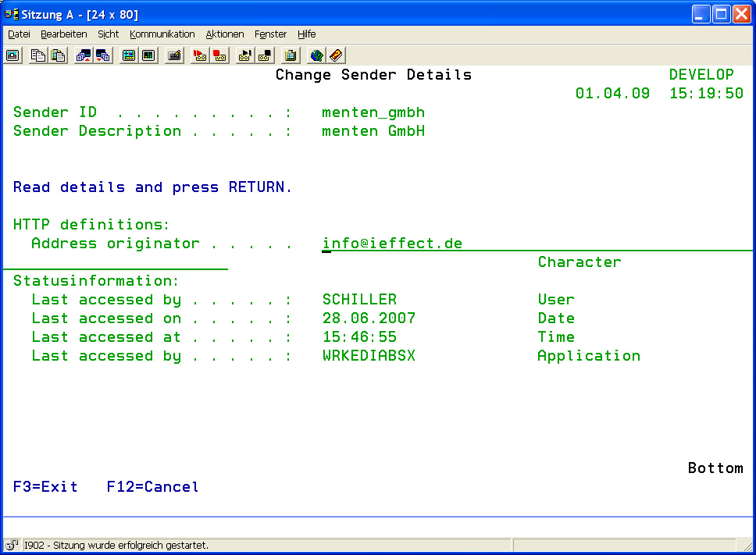Click the Receive File from host icon
Image resolution: width=756 pixels, height=555 pixels.
tap(102, 55)
